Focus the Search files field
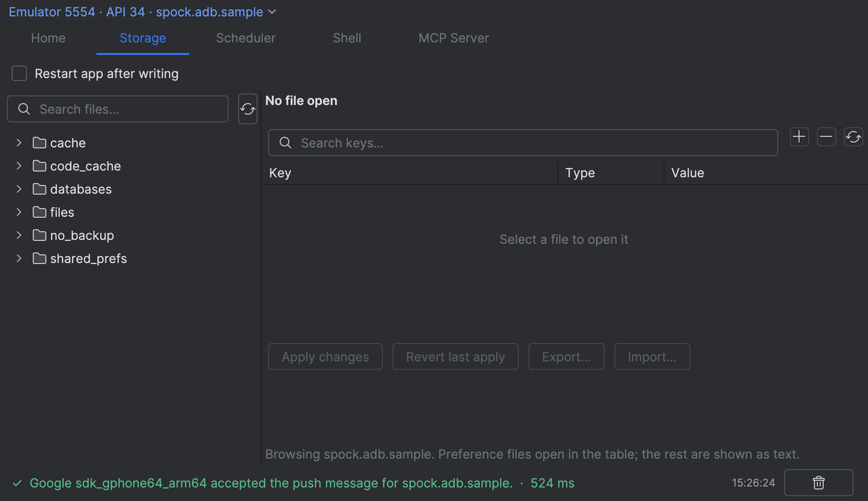This screenshot has height=501, width=868. 118,109
